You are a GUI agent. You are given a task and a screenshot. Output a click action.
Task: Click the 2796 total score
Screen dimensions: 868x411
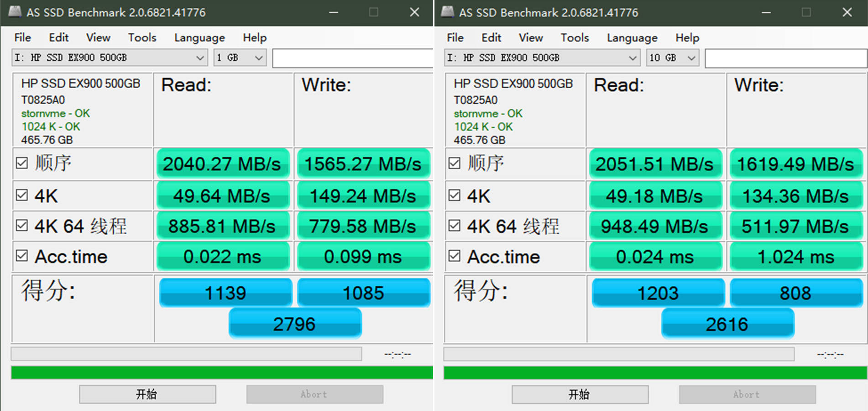tap(295, 323)
